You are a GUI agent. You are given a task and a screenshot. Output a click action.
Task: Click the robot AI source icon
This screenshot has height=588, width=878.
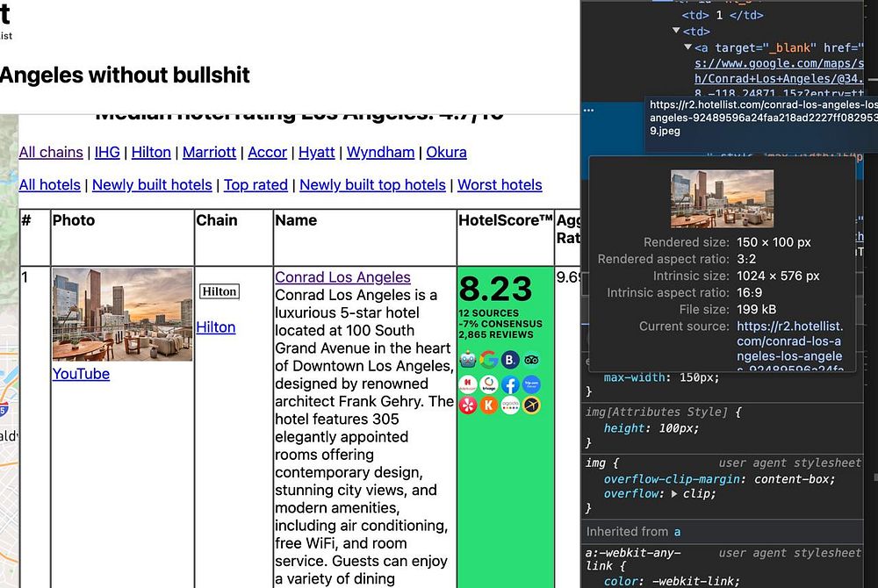468,360
